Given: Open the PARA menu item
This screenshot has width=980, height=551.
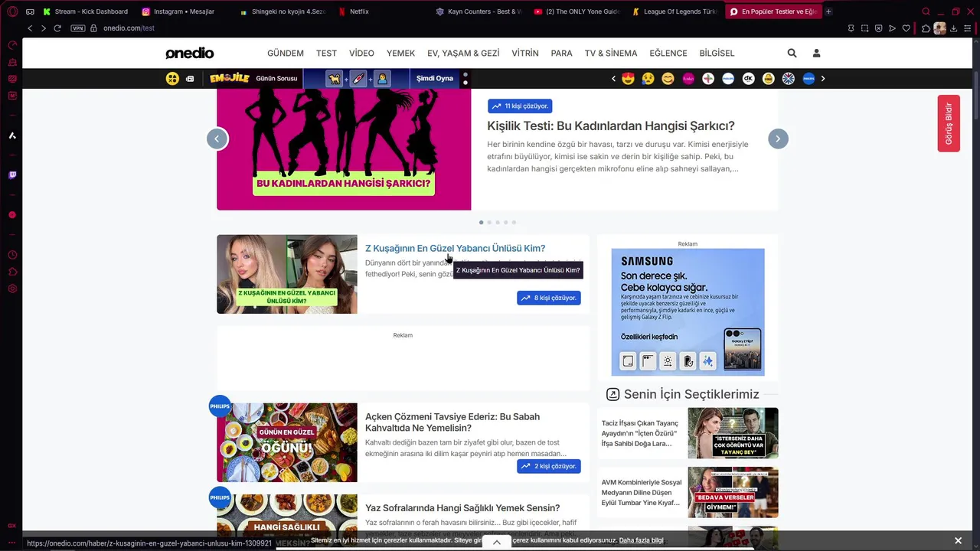Looking at the screenshot, I should (561, 54).
